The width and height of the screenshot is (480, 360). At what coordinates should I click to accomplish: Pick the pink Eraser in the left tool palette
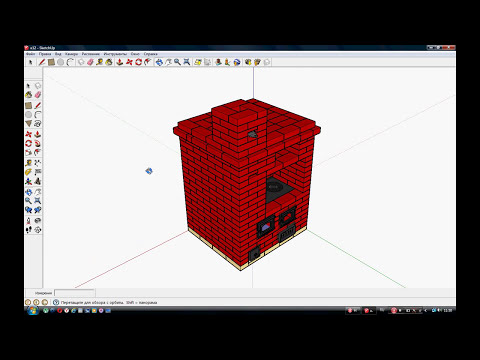[38, 95]
